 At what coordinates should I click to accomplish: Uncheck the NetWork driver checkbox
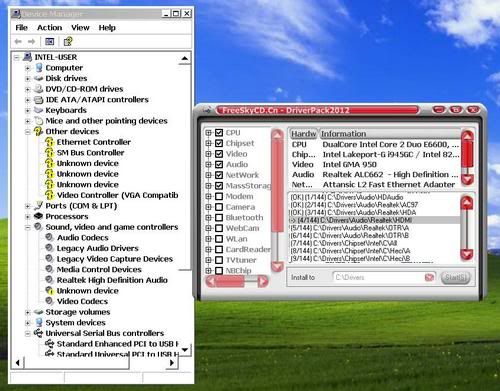tap(219, 175)
